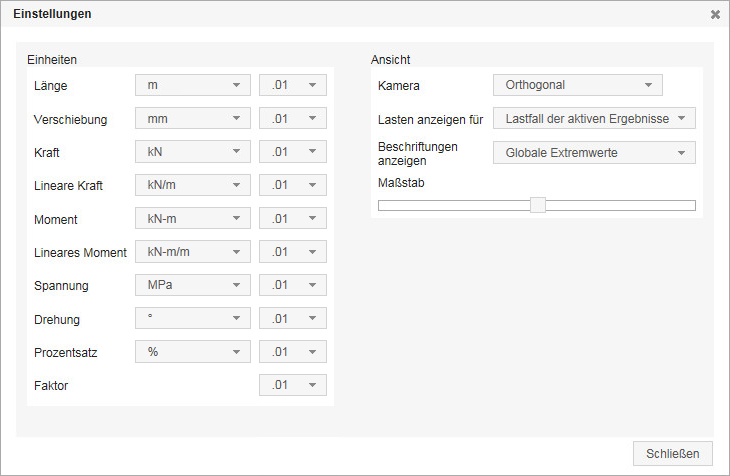Expand the Kraft unit dropdown
This screenshot has height=476, width=730.
tap(192, 152)
